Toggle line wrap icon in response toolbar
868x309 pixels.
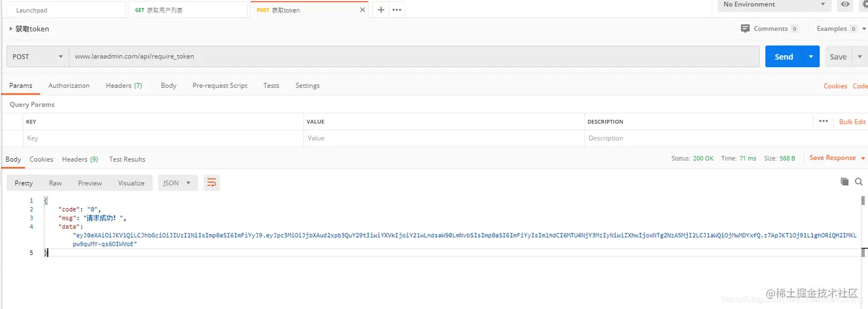pyautogui.click(x=212, y=183)
